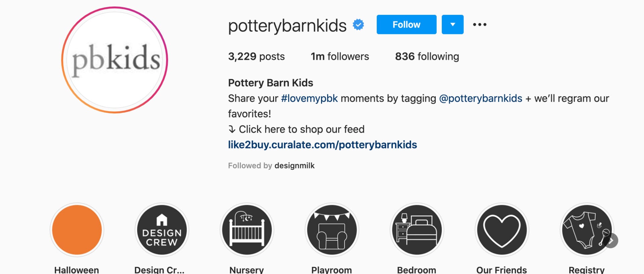View the Nursery crib highlight
The height and width of the screenshot is (274, 644).
(x=247, y=230)
